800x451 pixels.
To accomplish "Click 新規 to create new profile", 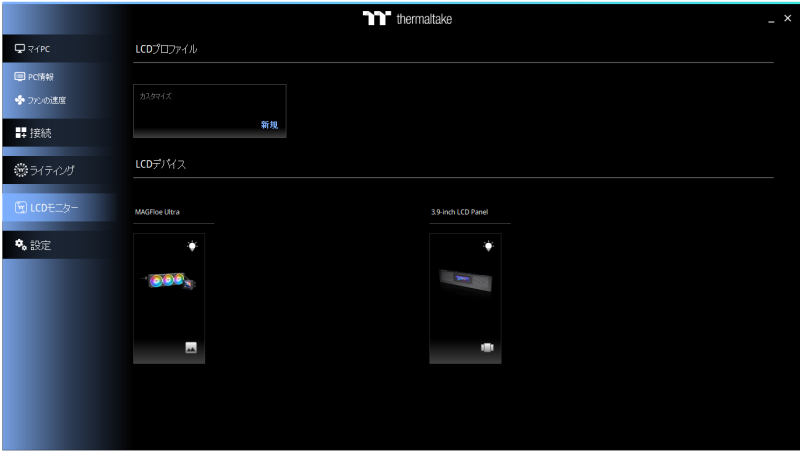I will pyautogui.click(x=269, y=125).
